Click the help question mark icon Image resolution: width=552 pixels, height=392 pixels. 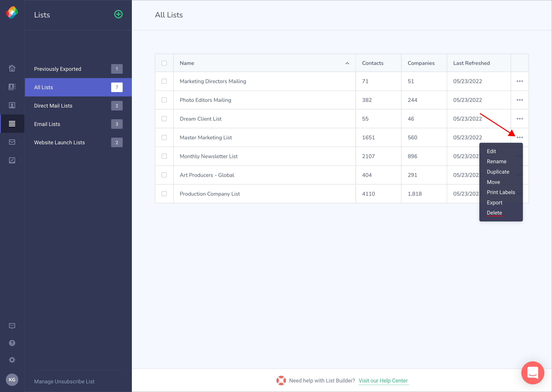[12, 343]
